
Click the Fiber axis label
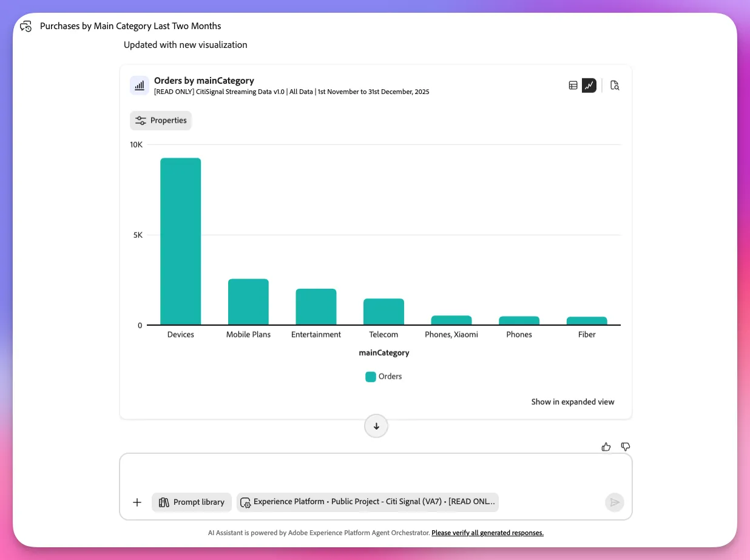pyautogui.click(x=587, y=334)
